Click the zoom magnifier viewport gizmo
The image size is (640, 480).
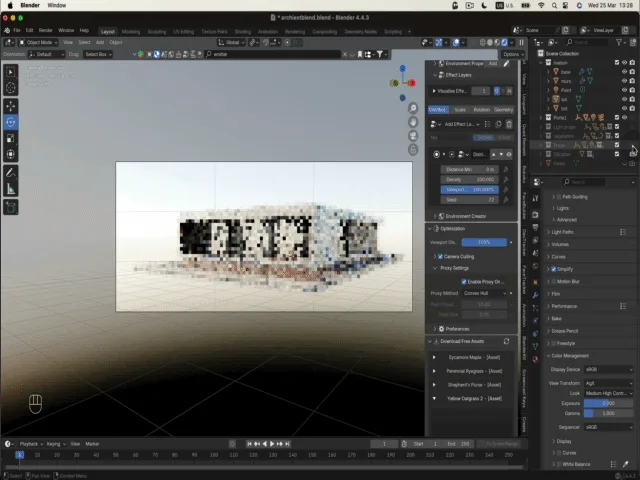tap(413, 108)
